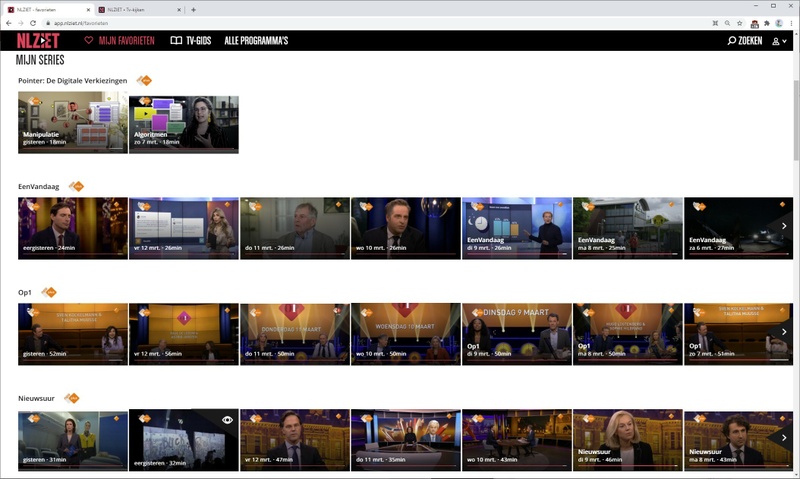The width and height of the screenshot is (800, 479).
Task: Click NPO Plus badge beside Nieuwsuur title
Action: (x=71, y=398)
